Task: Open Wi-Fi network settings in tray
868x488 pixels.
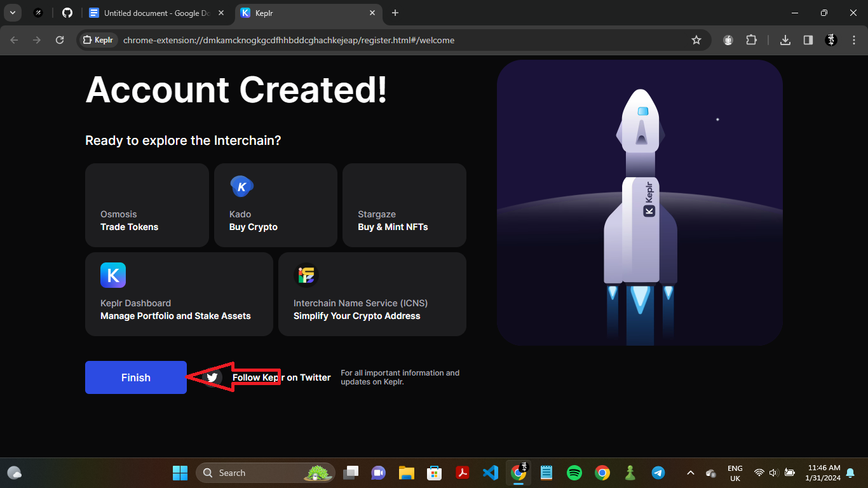Action: [x=759, y=473]
